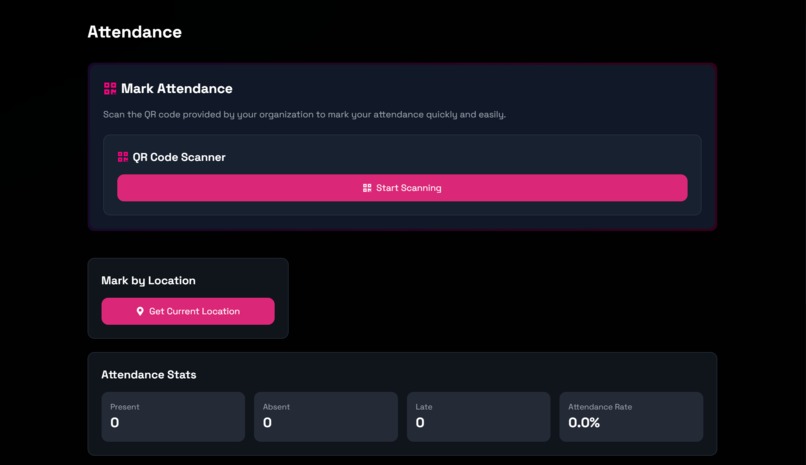Select the Attendance Rate stat card
This screenshot has height=465, width=806.
tap(631, 417)
